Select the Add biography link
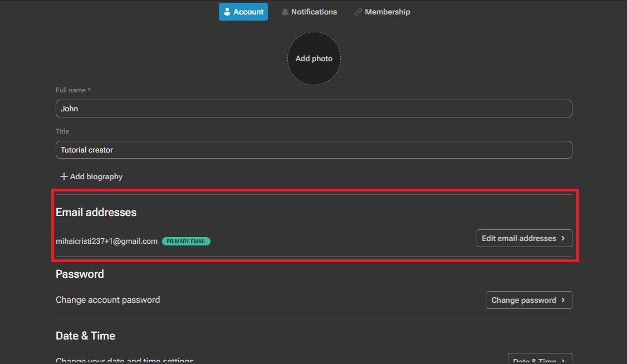 click(91, 176)
